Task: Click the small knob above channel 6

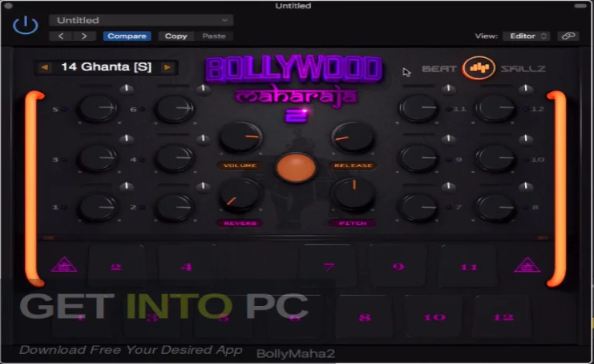Action: pos(203,90)
